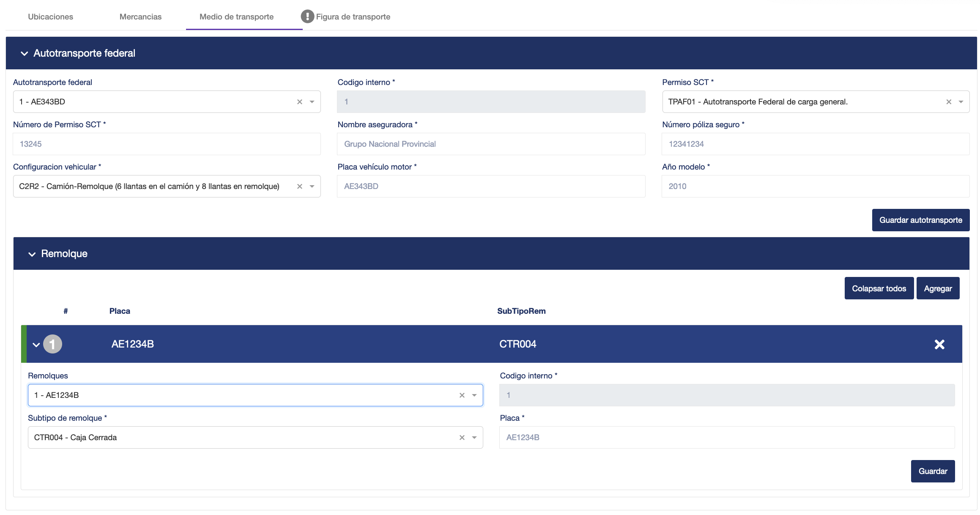The image size is (980, 515).
Task: Click the Subtipo de remolque field label
Action: (x=67, y=418)
